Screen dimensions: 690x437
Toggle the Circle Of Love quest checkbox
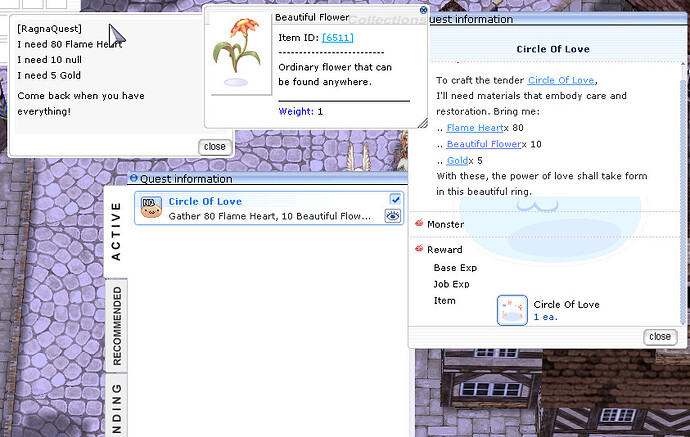click(x=395, y=199)
